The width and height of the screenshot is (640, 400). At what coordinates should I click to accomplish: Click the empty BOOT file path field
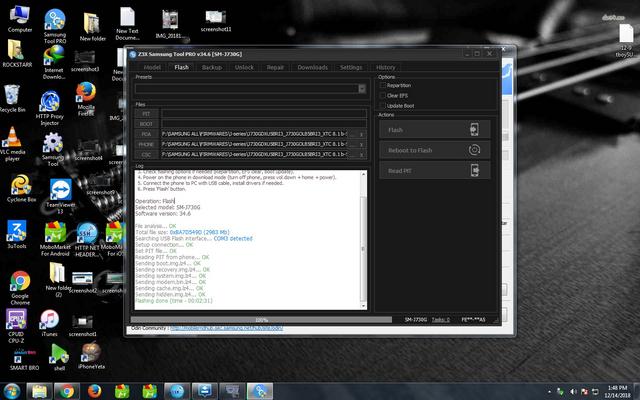pyautogui.click(x=264, y=124)
